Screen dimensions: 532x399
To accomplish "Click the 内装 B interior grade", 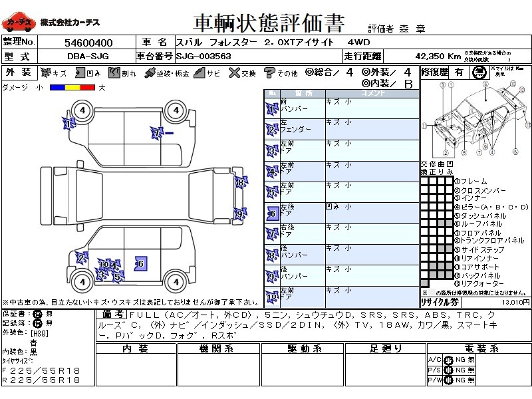I will click(386, 83).
